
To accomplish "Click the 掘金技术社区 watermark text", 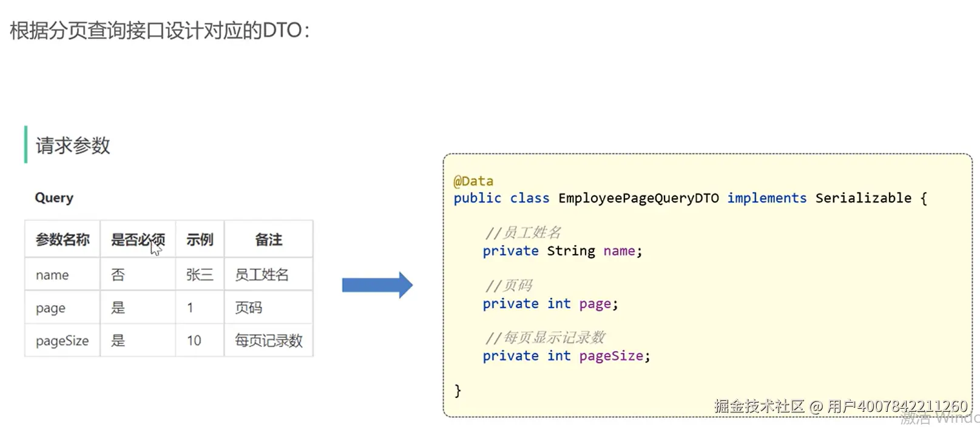I will [759, 406].
